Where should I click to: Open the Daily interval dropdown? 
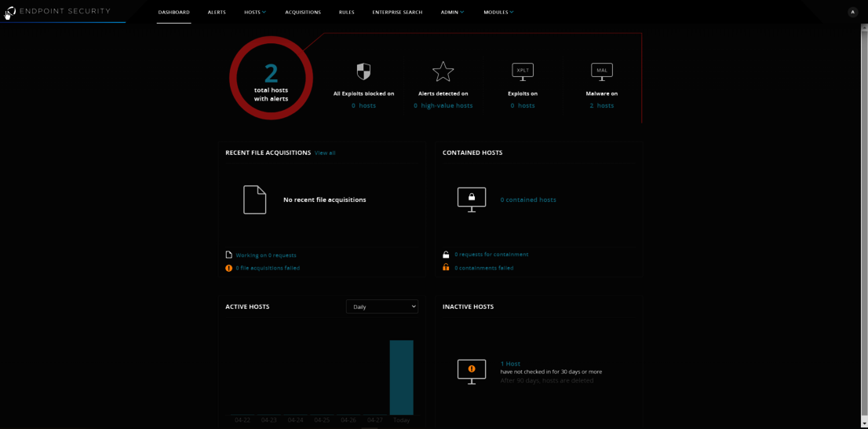[381, 306]
